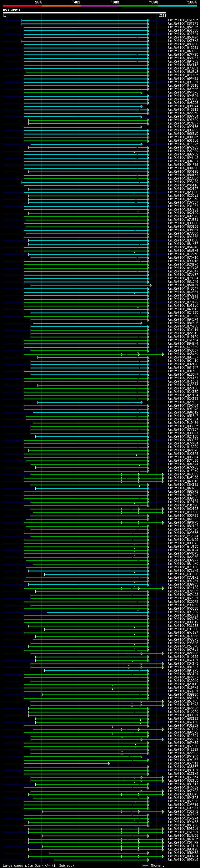Click the purple ~60% identity legend segment
Screen dimensions: 200x868
coord(100,6)
